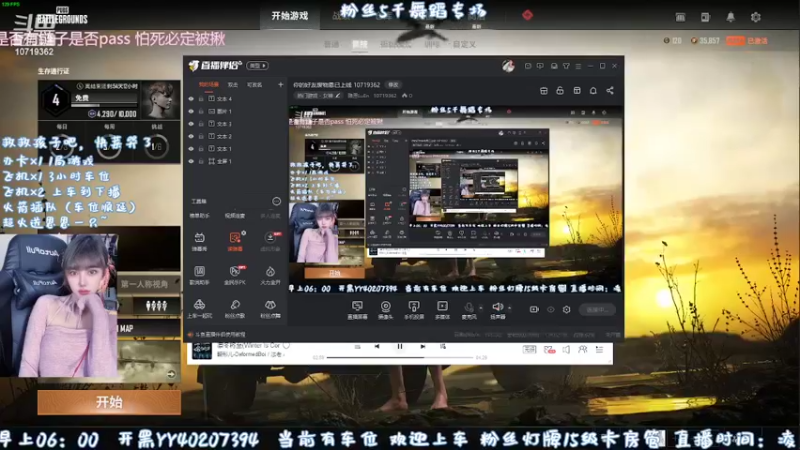This screenshot has height=450, width=800.
Task: Open the PUBG notification bell
Action: (731, 17)
